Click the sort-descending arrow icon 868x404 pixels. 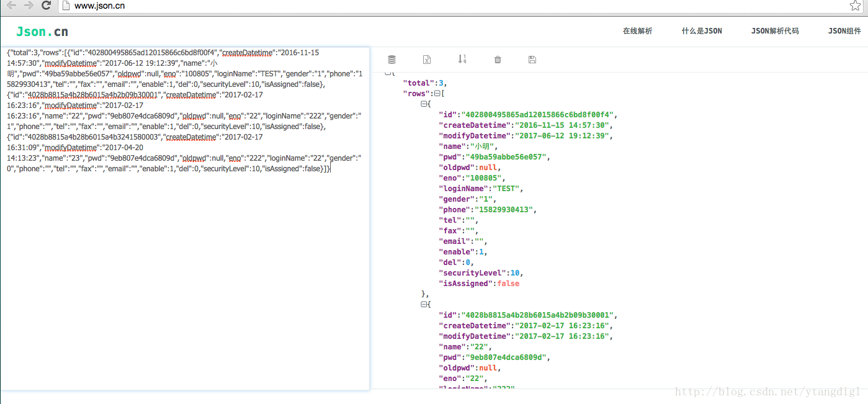click(462, 59)
